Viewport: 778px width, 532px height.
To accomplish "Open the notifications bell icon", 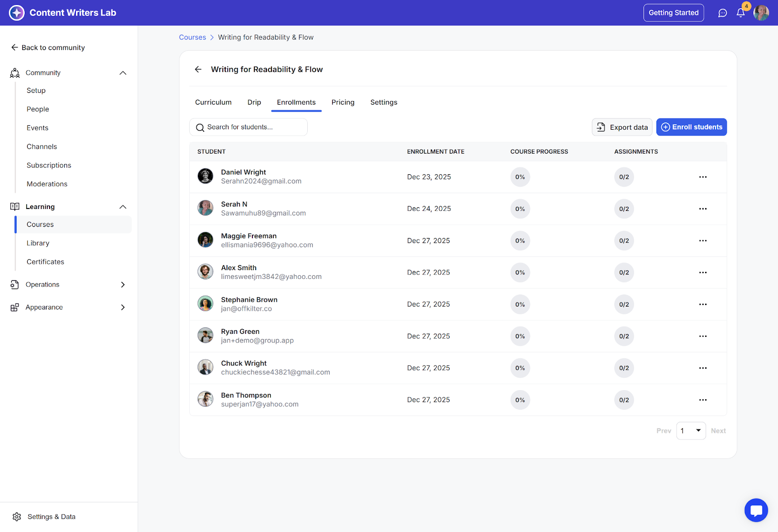I will coord(741,13).
